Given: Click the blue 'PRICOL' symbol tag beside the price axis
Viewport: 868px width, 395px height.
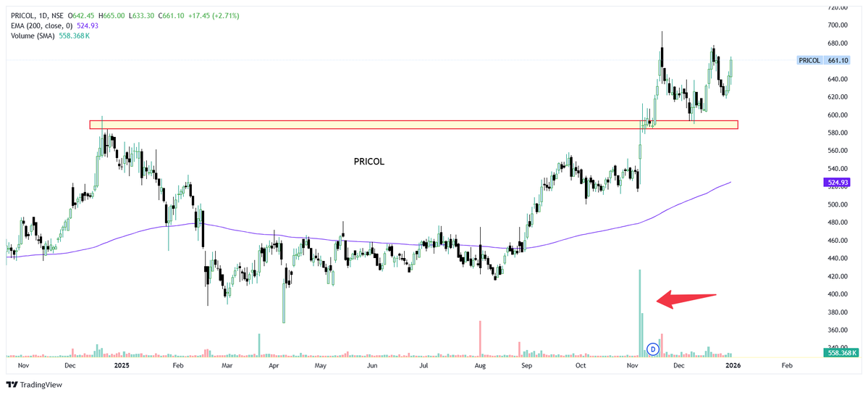Looking at the screenshot, I should (x=809, y=60).
